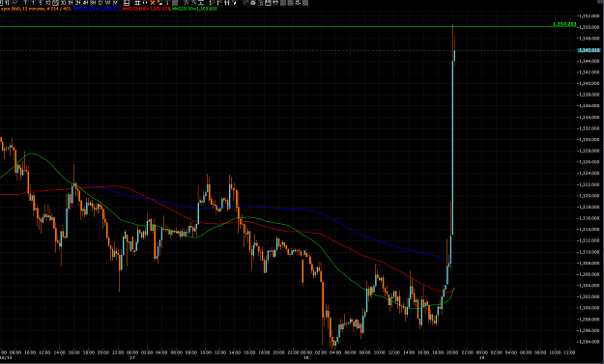Click the horizontal compress icon after magnifiers
Image resolution: width=604 pixels, height=364 pixels.
201,3
